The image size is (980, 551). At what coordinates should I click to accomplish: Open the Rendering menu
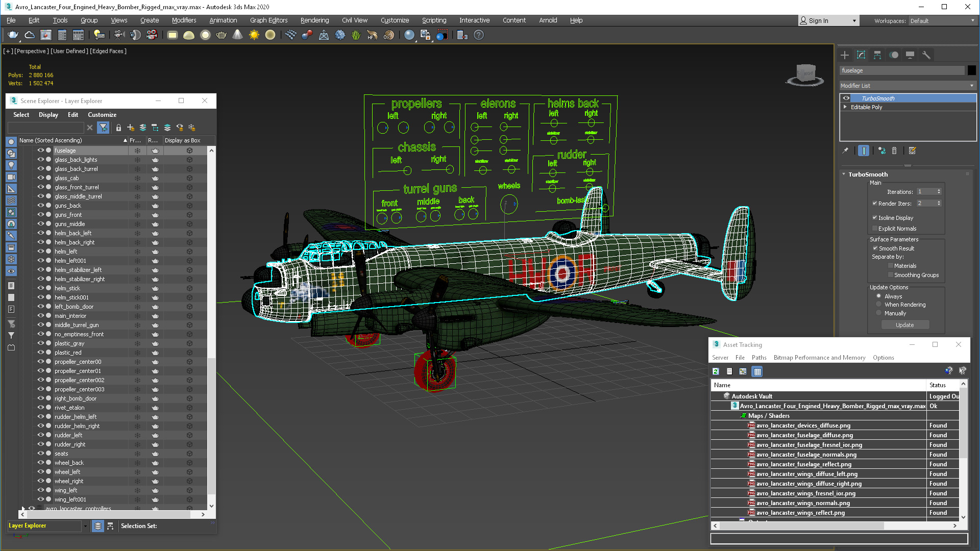(314, 20)
